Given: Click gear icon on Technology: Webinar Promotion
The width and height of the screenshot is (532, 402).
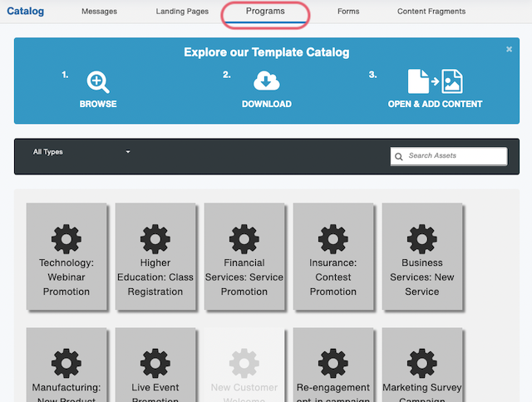Looking at the screenshot, I should [66, 239].
